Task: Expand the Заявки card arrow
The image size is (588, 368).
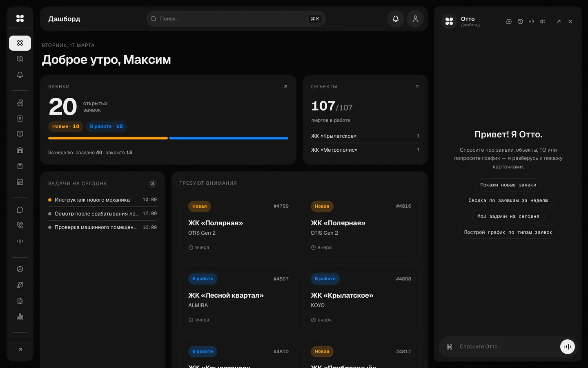Action: tap(285, 87)
